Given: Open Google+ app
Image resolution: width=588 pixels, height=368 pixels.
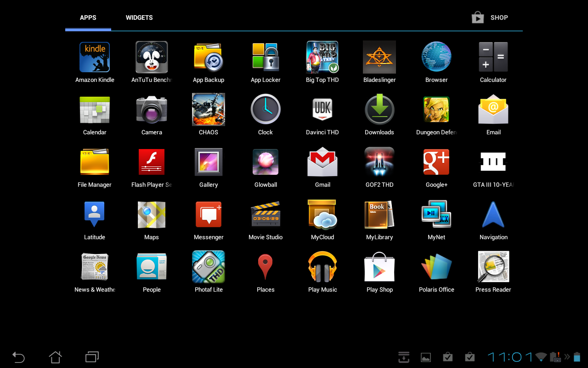Looking at the screenshot, I should pos(436,162).
